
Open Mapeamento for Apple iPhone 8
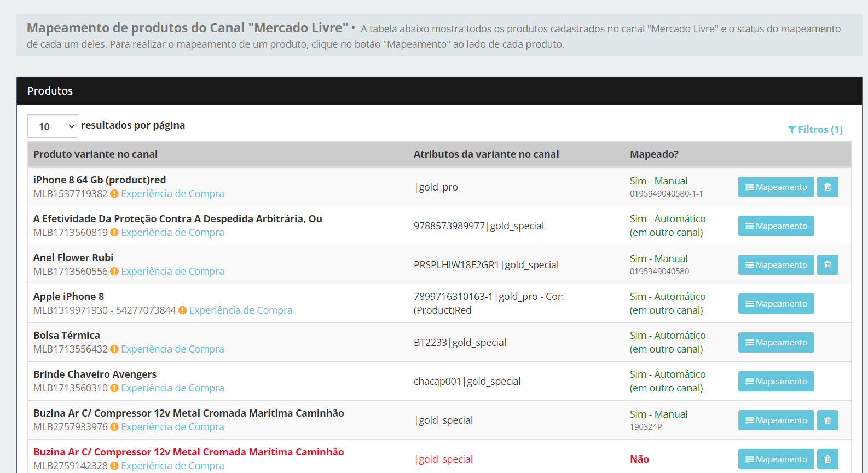click(776, 304)
